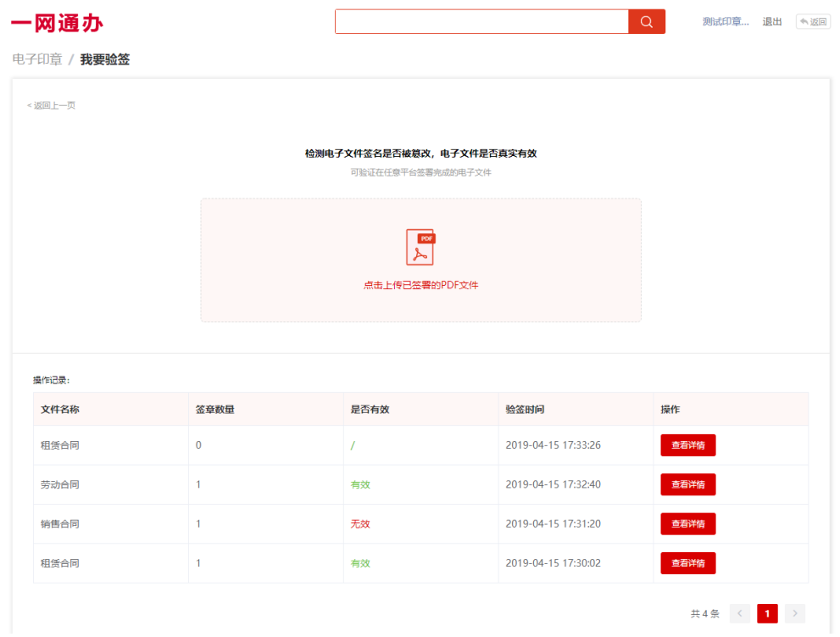Click the 返回 button with arrow icon

(812, 22)
